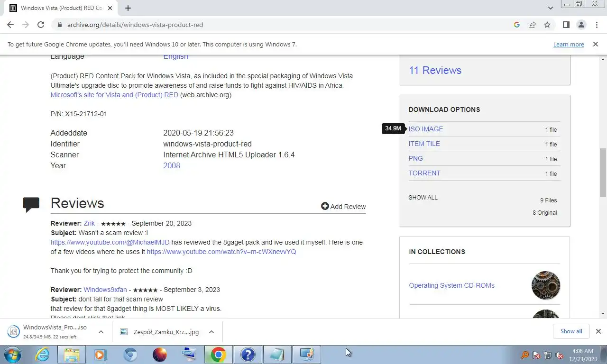Open the 2008 year link
The width and height of the screenshot is (607, 364).
tap(172, 165)
